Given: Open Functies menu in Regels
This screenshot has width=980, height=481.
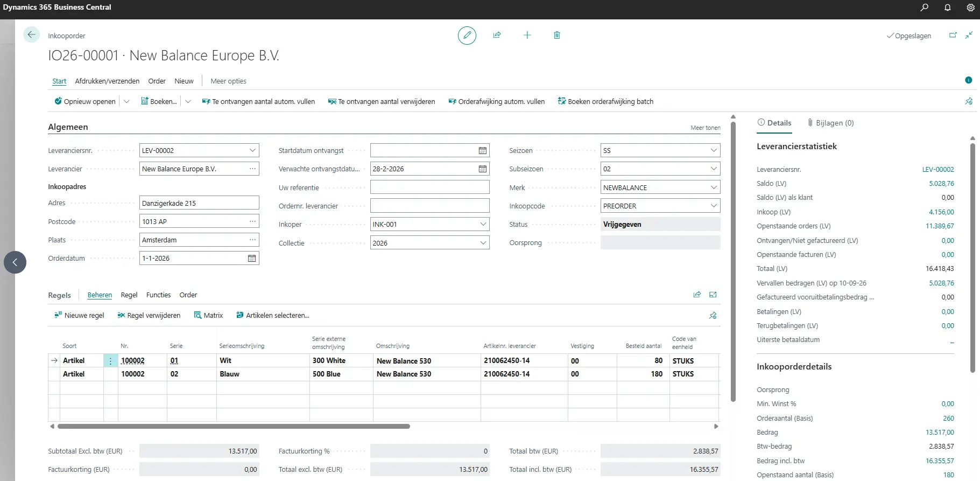Looking at the screenshot, I should (158, 295).
